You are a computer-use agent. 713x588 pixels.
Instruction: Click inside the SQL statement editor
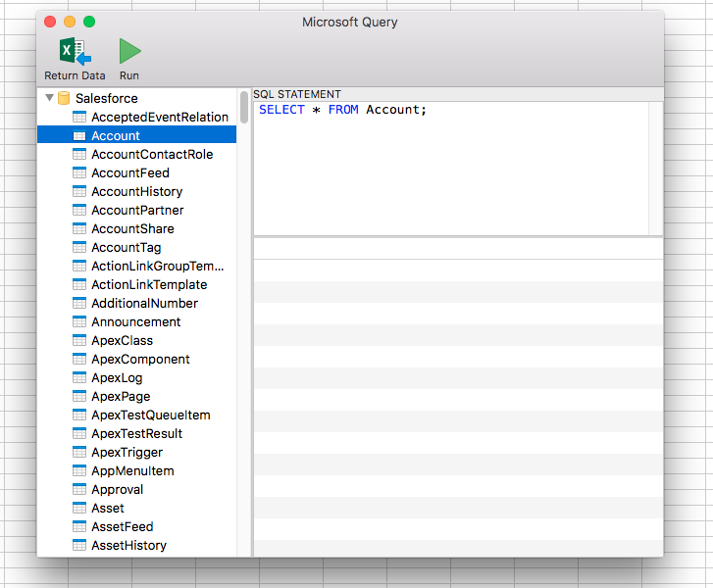[x=451, y=169]
